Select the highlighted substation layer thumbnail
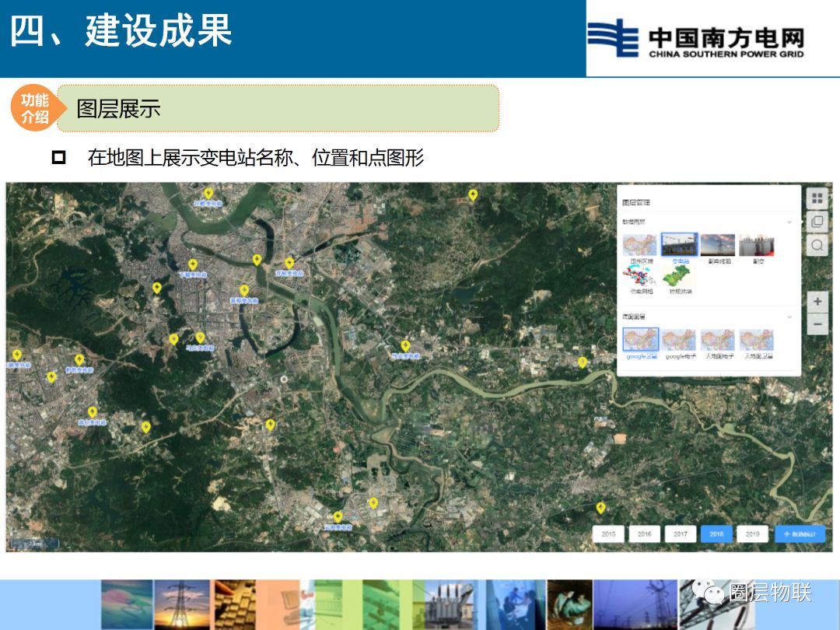The image size is (840, 630). click(679, 245)
